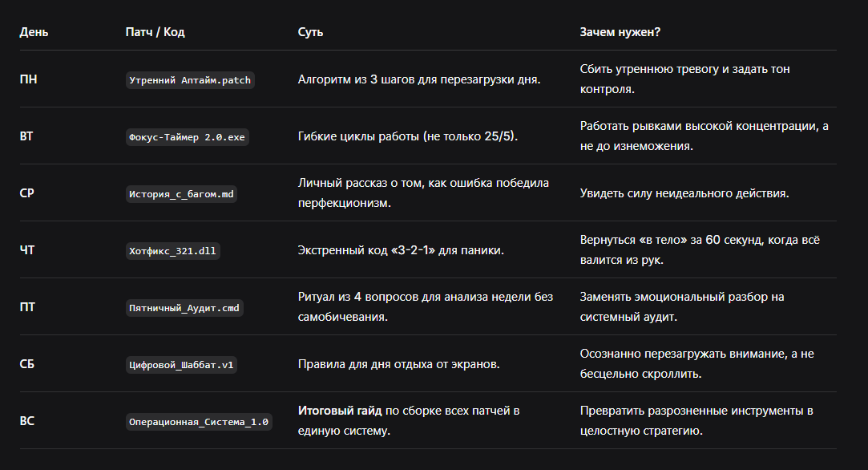868x470 pixels.
Task: Select the ВС day cell
Action: pyautogui.click(x=26, y=421)
